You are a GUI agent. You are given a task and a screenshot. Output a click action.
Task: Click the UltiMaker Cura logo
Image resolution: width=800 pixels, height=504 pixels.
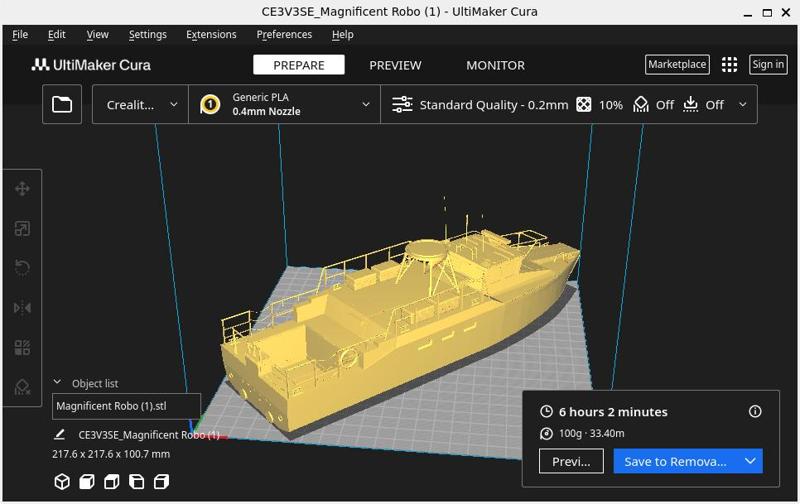click(91, 65)
